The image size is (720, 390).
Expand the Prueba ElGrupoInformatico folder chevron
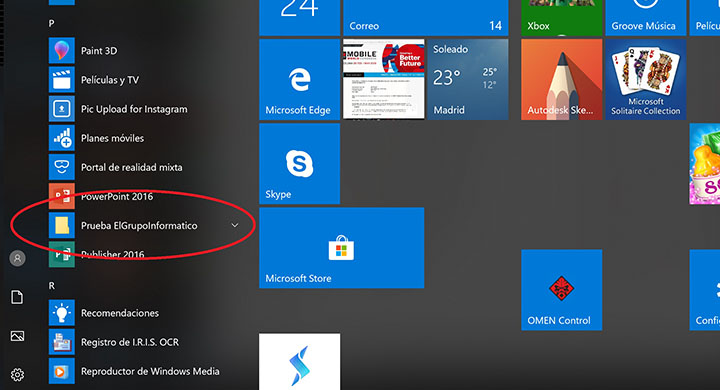point(235,225)
